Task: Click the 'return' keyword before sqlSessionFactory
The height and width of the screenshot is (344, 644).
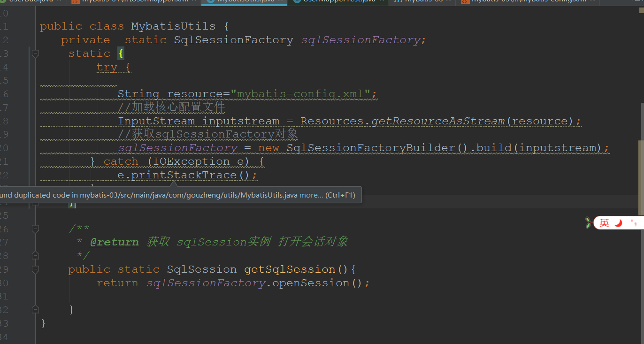Action: [117, 283]
